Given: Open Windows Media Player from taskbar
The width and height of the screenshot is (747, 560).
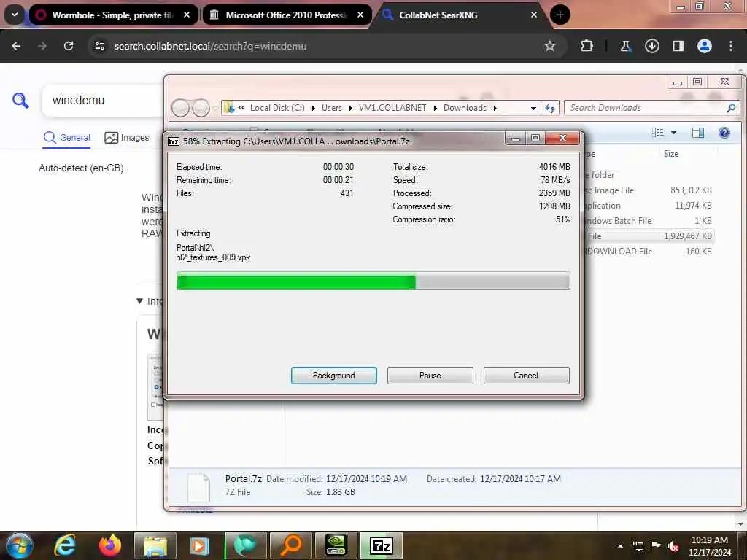Looking at the screenshot, I should pos(200,545).
